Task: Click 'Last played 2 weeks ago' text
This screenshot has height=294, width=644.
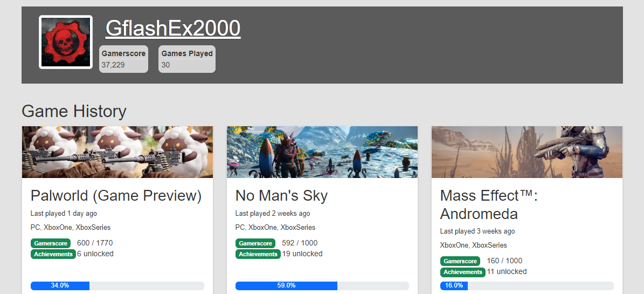Action: click(x=273, y=214)
